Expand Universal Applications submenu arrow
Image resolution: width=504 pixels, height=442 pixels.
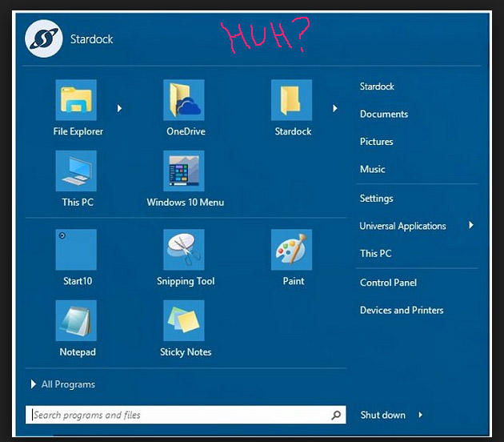point(471,225)
